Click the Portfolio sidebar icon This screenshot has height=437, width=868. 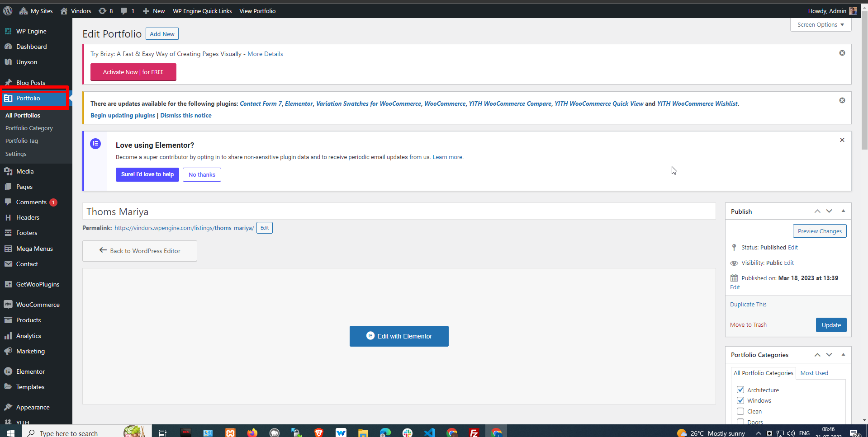point(8,98)
